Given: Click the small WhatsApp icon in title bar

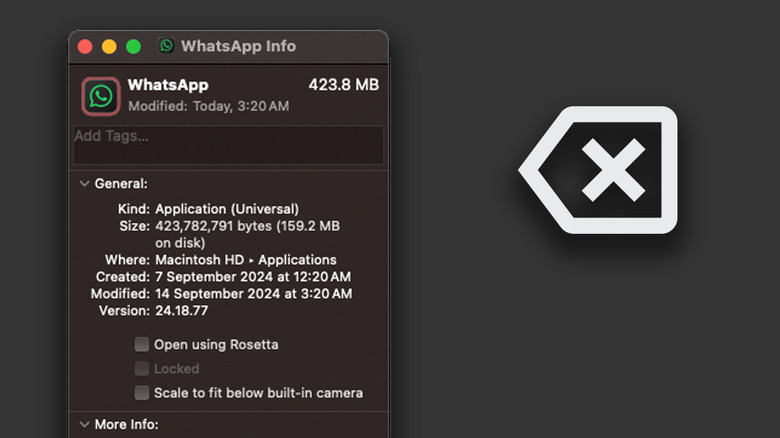Looking at the screenshot, I should click(x=166, y=46).
